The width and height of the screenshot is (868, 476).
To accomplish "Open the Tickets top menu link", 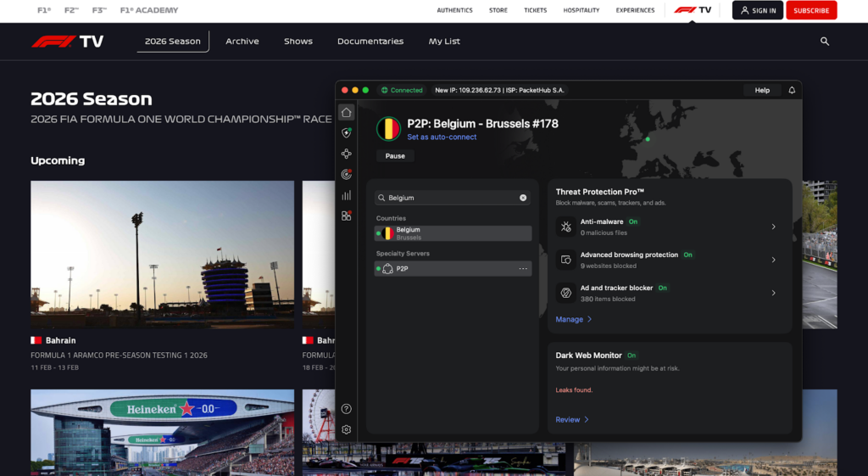I will click(536, 10).
